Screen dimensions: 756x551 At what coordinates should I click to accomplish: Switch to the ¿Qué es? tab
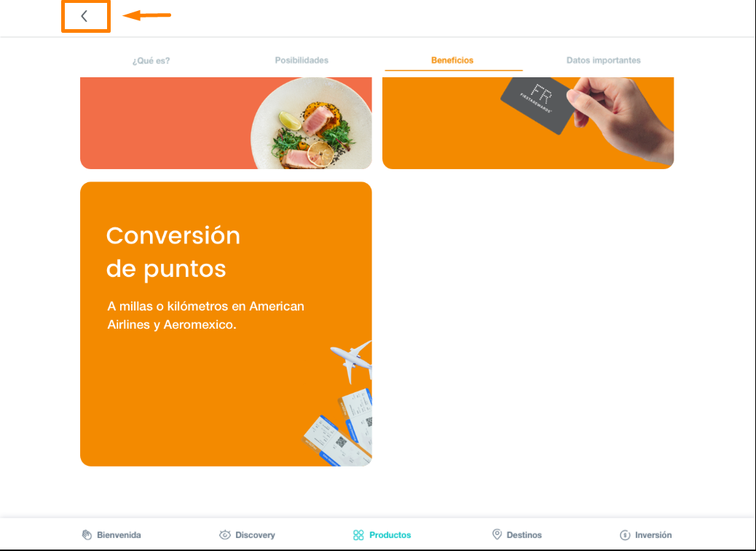(x=151, y=60)
